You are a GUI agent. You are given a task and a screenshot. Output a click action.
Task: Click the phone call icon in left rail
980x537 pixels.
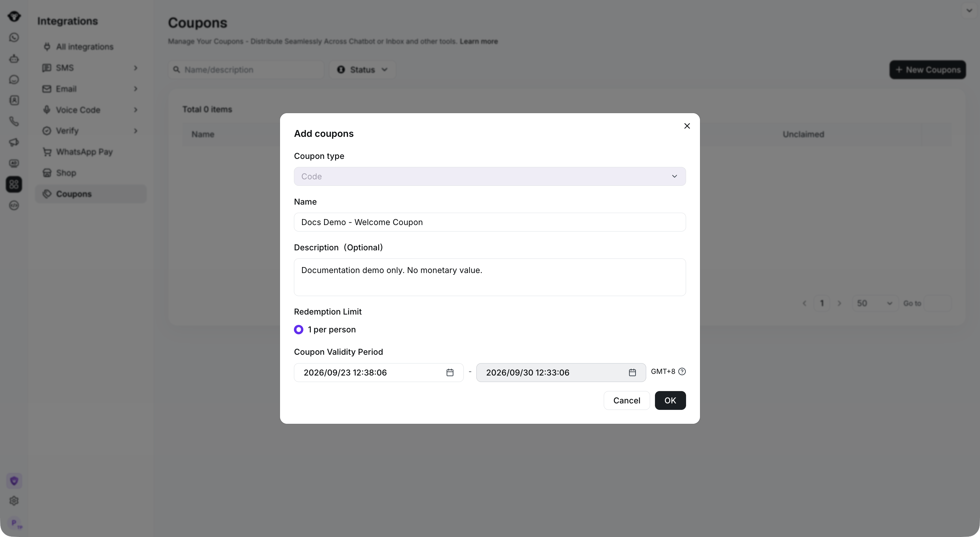pos(14,121)
